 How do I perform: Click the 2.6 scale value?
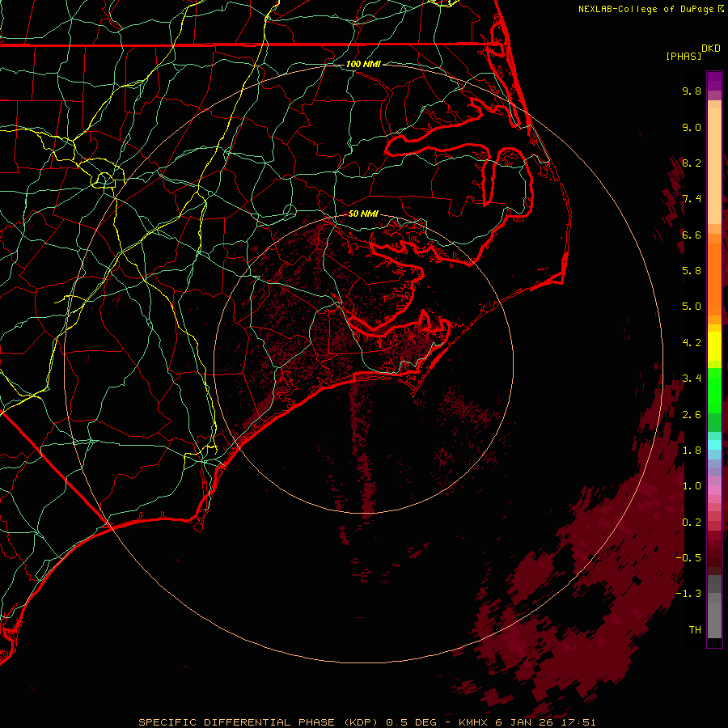point(692,415)
